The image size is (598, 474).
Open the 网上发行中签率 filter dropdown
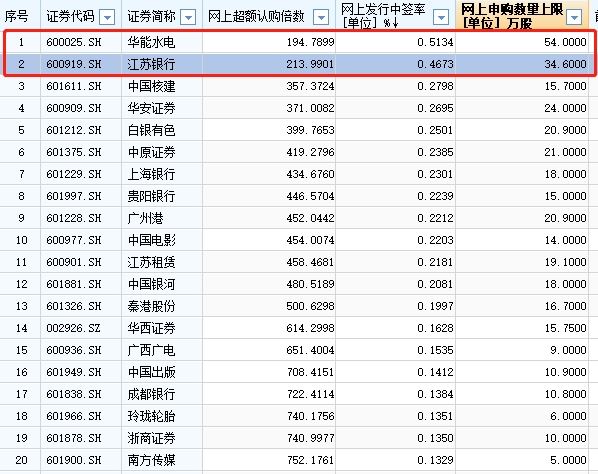coord(441,17)
